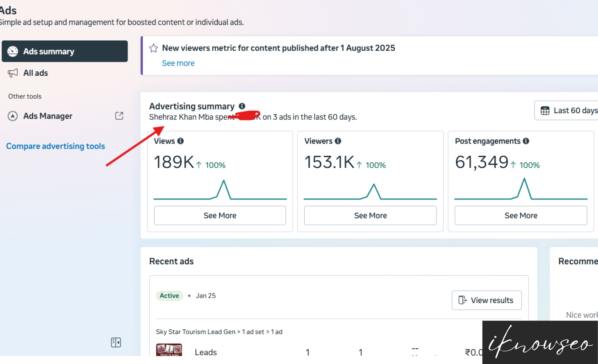The height and width of the screenshot is (364, 598).
Task: Click the Ads summary speedometer icon
Action: (x=13, y=51)
